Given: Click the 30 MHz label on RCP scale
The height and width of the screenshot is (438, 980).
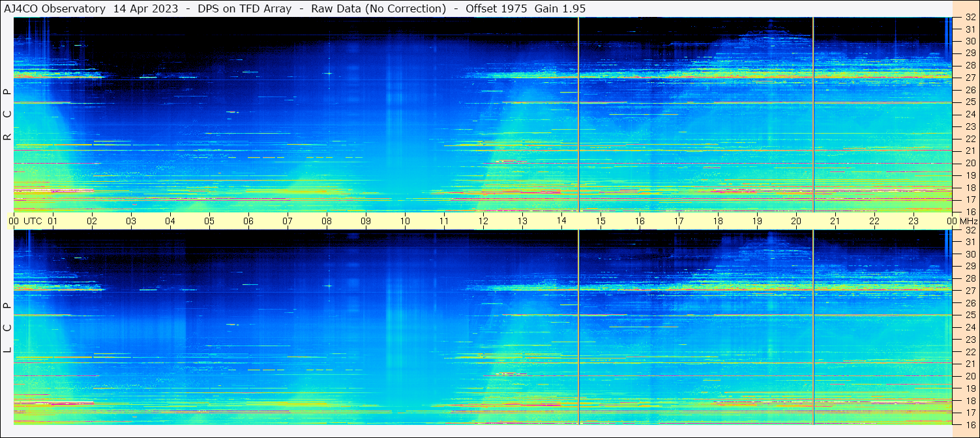Looking at the screenshot, I should coord(970,41).
